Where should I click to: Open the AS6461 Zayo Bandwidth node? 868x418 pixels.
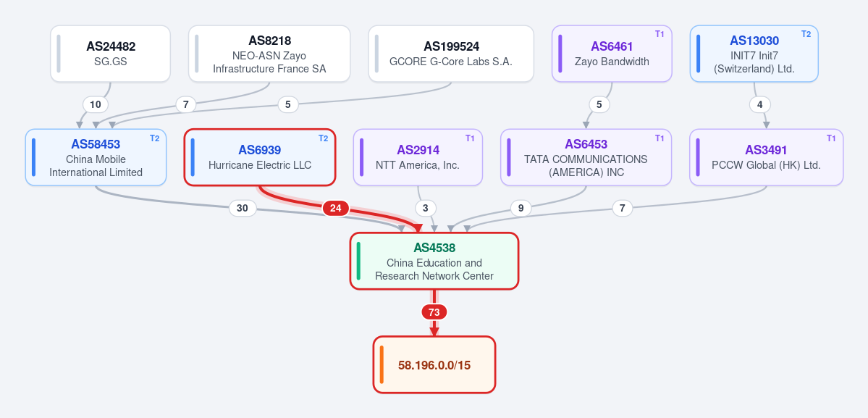tap(612, 54)
